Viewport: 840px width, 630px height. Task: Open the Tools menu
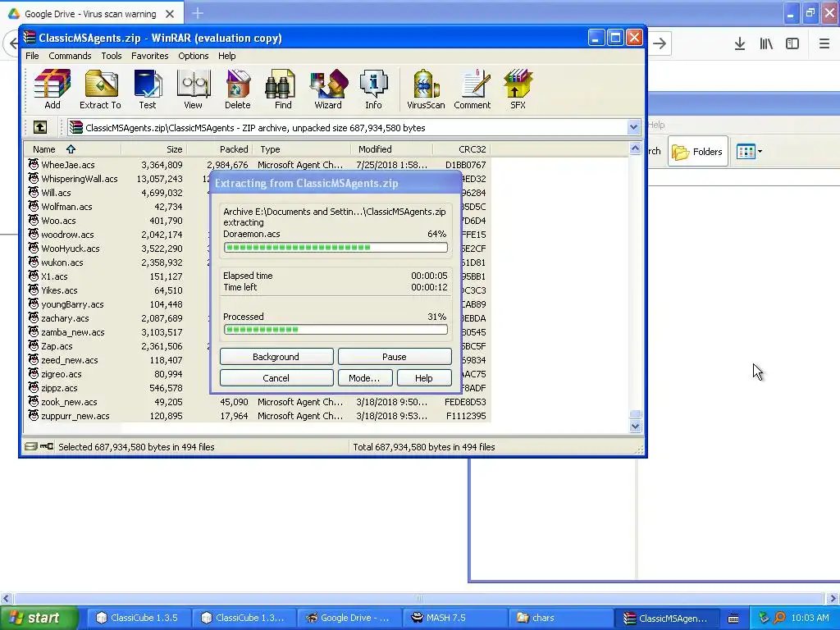click(112, 56)
